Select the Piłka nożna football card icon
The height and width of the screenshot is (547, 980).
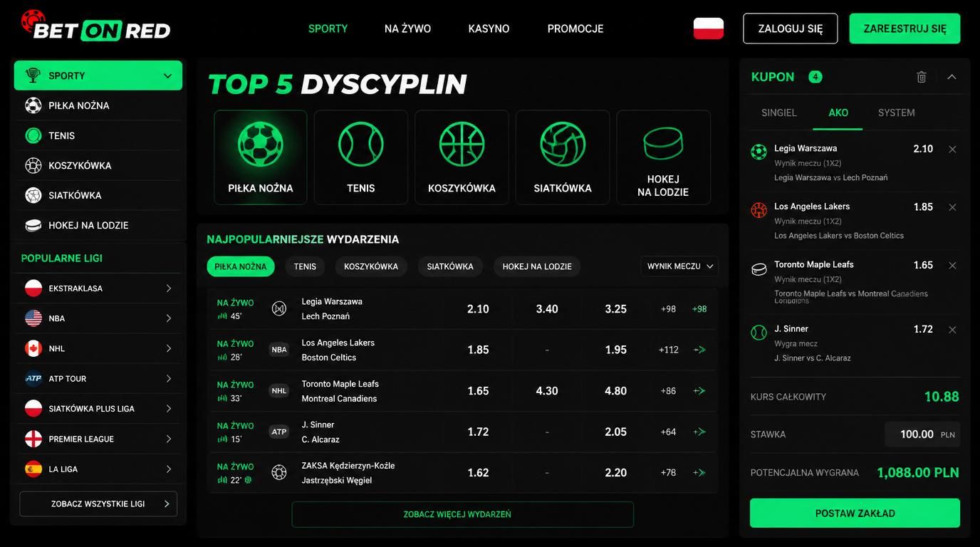[x=260, y=145]
